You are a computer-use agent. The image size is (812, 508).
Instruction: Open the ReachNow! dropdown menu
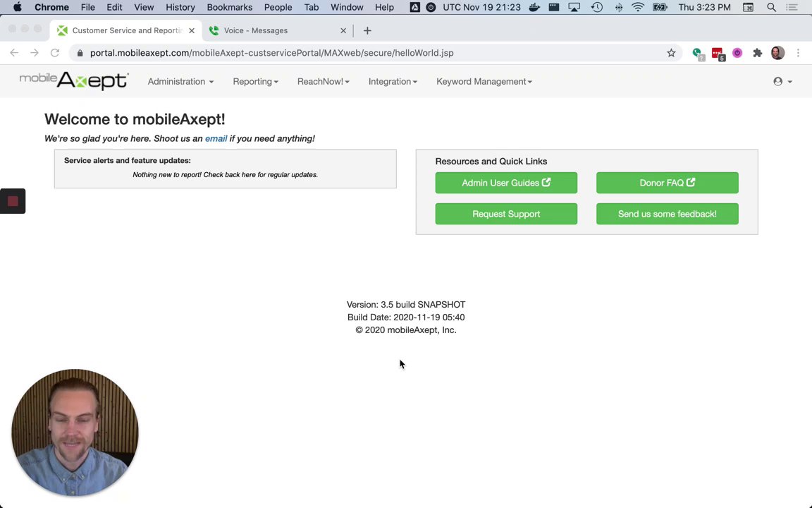pos(323,81)
